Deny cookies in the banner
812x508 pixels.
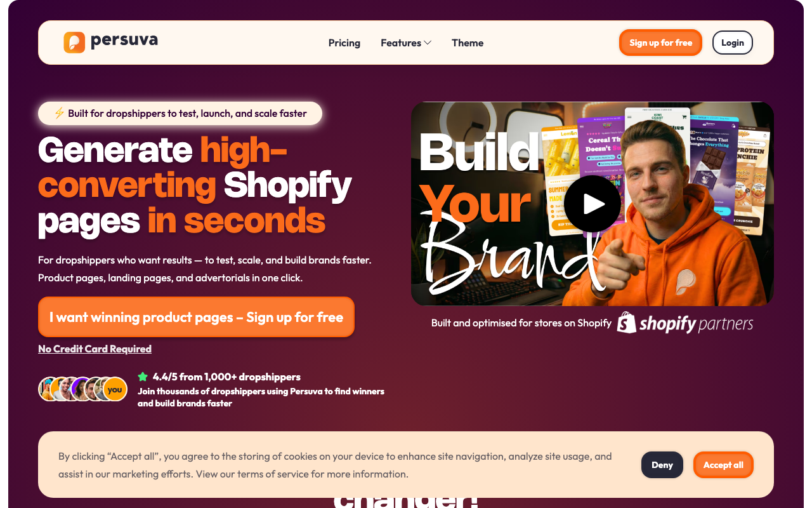coord(662,465)
